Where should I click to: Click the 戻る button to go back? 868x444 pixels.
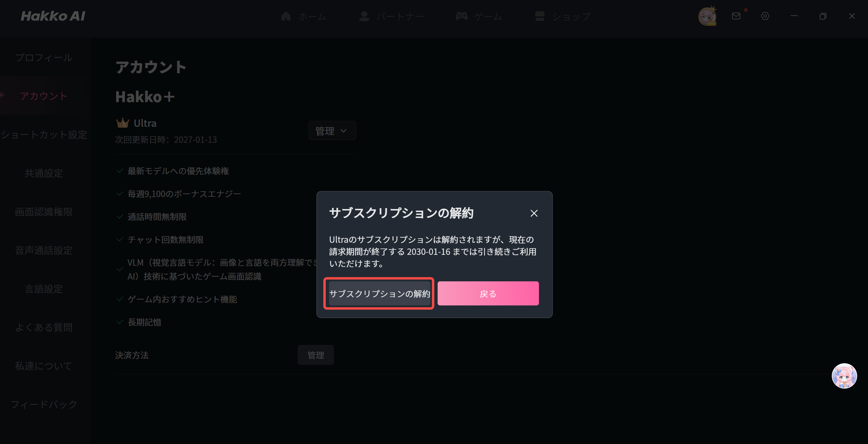coord(488,293)
